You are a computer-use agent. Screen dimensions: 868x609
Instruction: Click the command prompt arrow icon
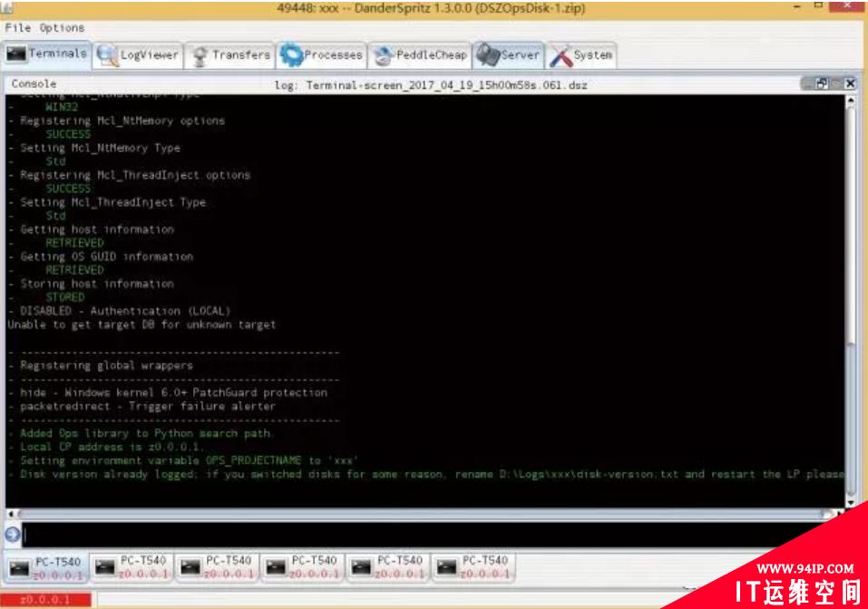(12, 535)
